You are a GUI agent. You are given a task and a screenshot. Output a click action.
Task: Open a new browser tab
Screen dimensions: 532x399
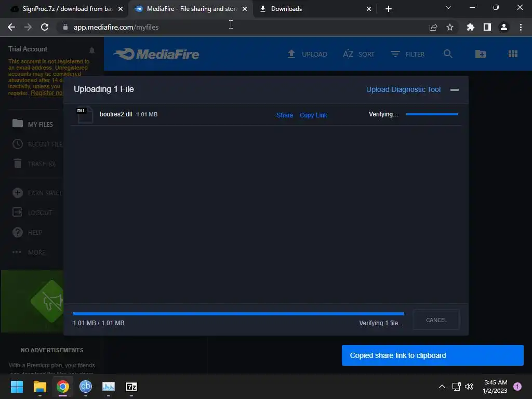point(389,9)
